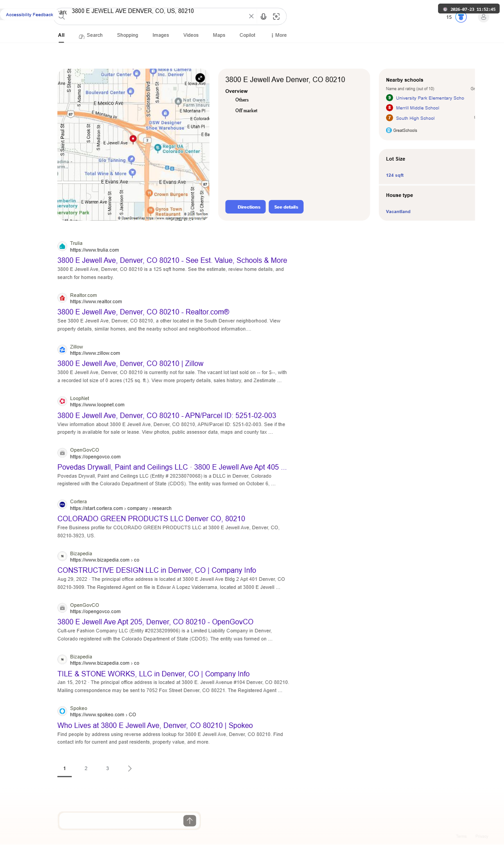Click the Total Wine & More map marker
This screenshot has width=504, height=845.
132,173
